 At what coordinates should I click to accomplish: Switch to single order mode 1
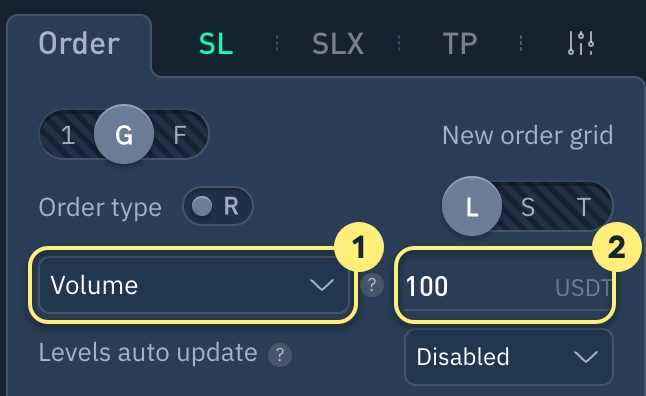click(68, 134)
